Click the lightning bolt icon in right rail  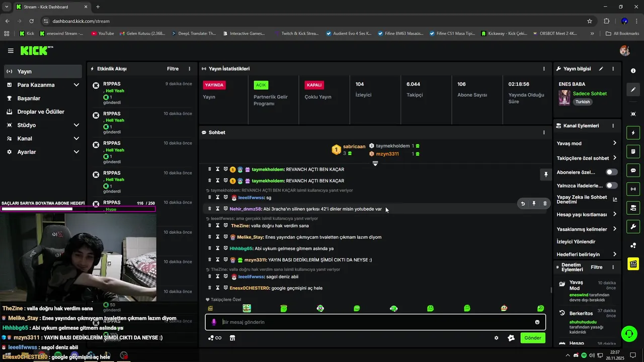coord(633,133)
